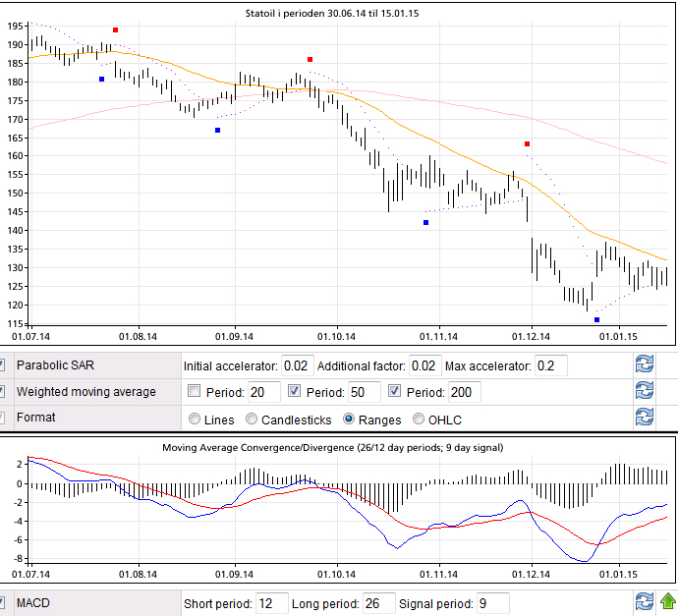The width and height of the screenshot is (678, 616).
Task: Click the Initial accelerator input field
Action: [x=297, y=365]
